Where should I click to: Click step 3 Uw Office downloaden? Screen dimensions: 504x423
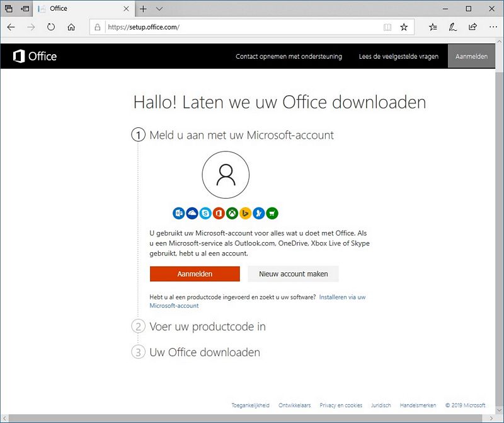(196, 352)
